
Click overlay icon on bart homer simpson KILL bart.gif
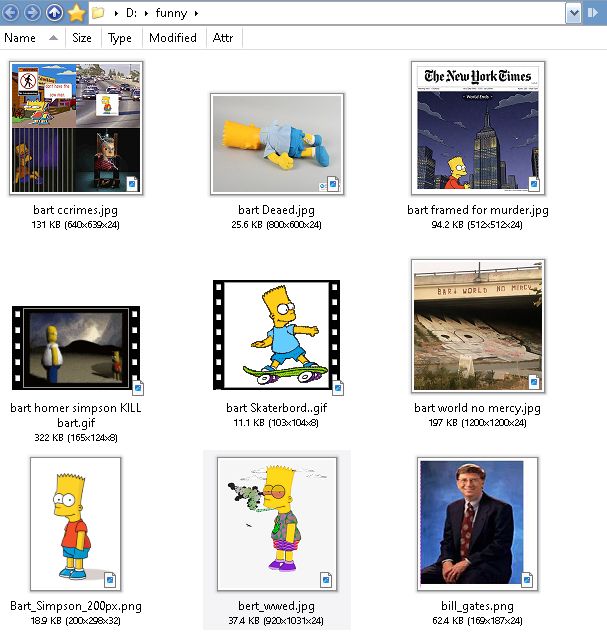[x=138, y=388]
